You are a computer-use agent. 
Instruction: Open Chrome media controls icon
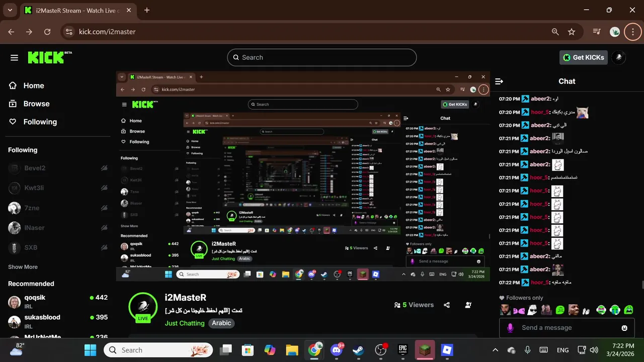(597, 32)
